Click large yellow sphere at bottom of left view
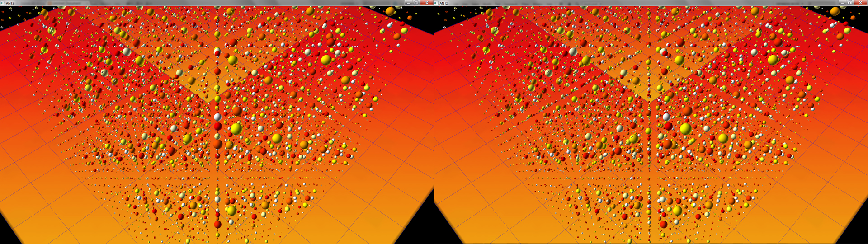This screenshot has width=868, height=244. pos(231,210)
